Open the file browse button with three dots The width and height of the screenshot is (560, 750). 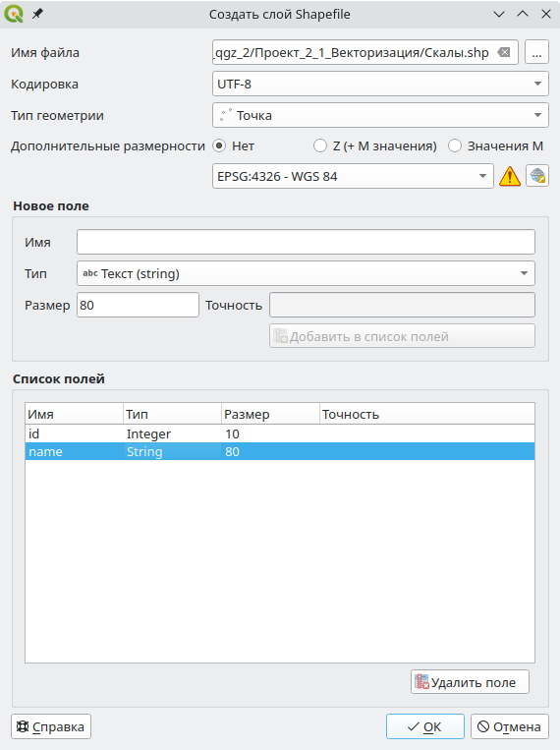[536, 52]
